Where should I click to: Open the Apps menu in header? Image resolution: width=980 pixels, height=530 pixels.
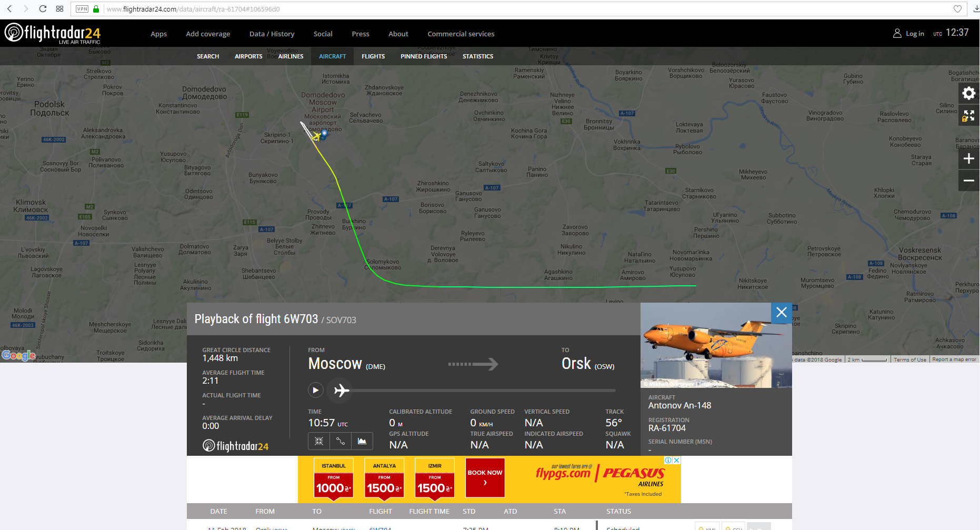click(158, 34)
